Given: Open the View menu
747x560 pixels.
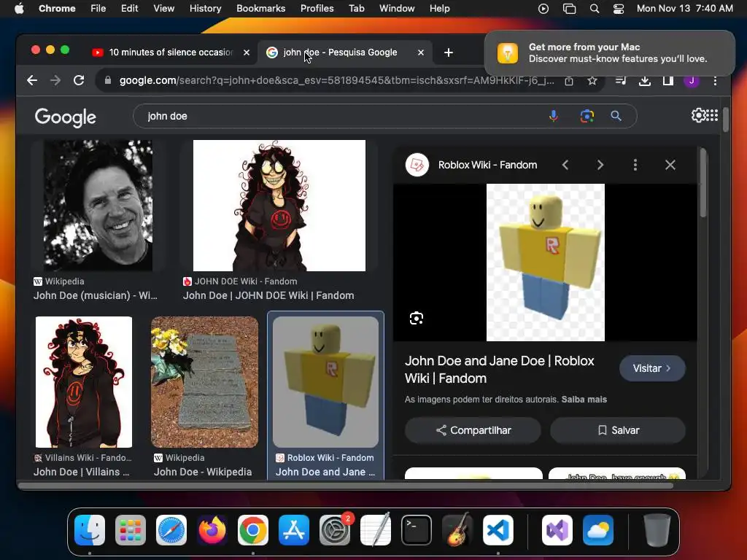Looking at the screenshot, I should tap(163, 9).
